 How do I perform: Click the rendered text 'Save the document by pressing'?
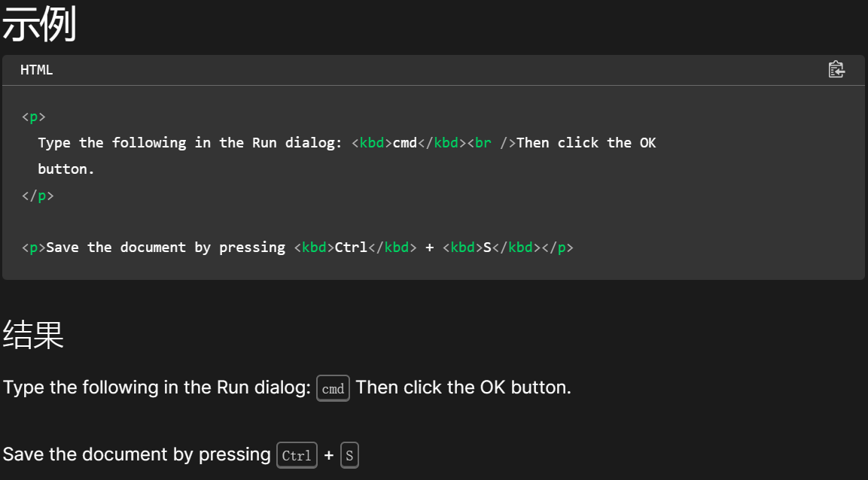tap(136, 454)
